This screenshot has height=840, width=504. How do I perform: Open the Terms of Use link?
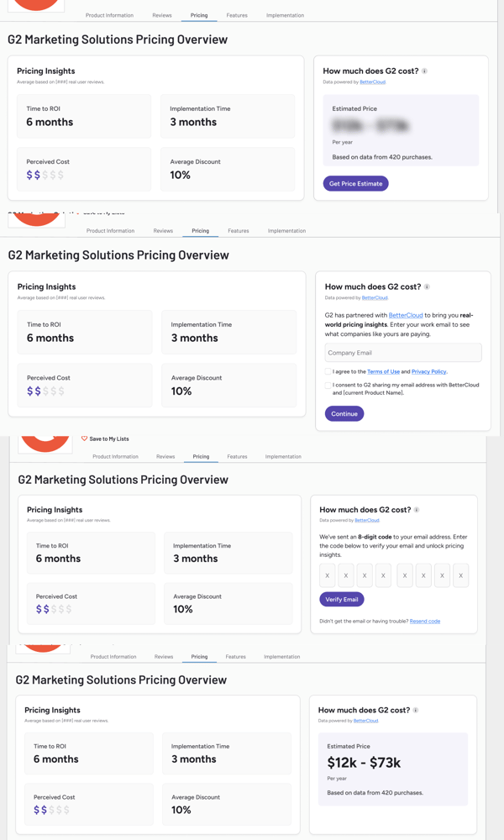pyautogui.click(x=383, y=371)
